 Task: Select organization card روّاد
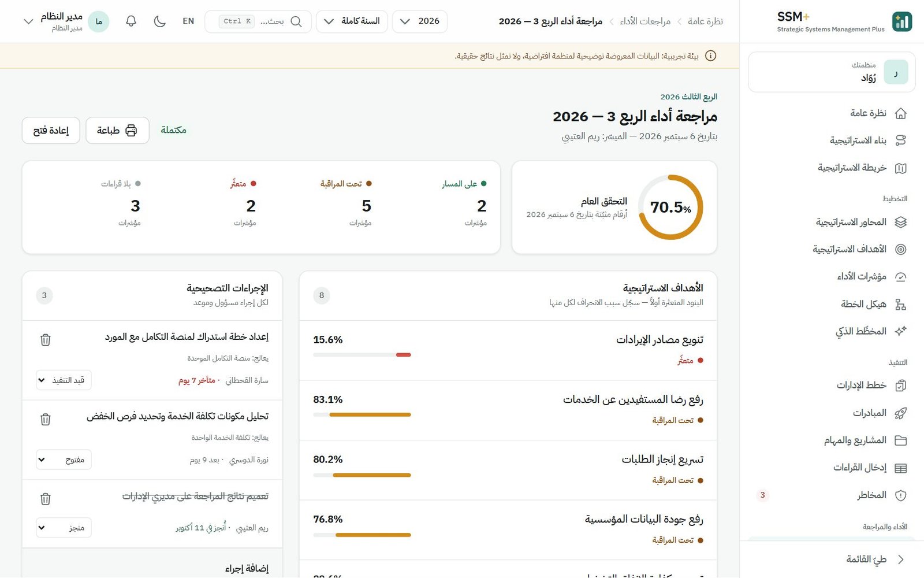click(832, 72)
